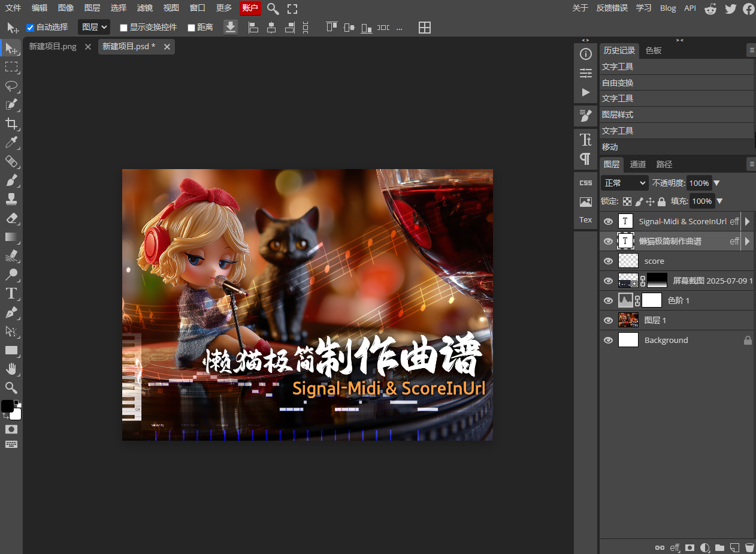Add a new adjustment layer via the half-circle icon
This screenshot has height=554, width=756.
click(x=705, y=547)
